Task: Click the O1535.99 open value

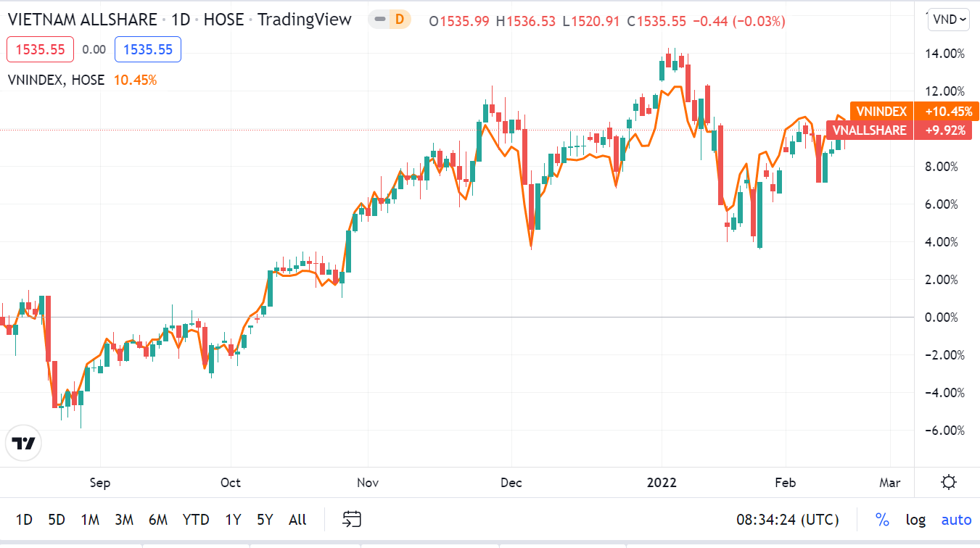Action: (x=459, y=21)
